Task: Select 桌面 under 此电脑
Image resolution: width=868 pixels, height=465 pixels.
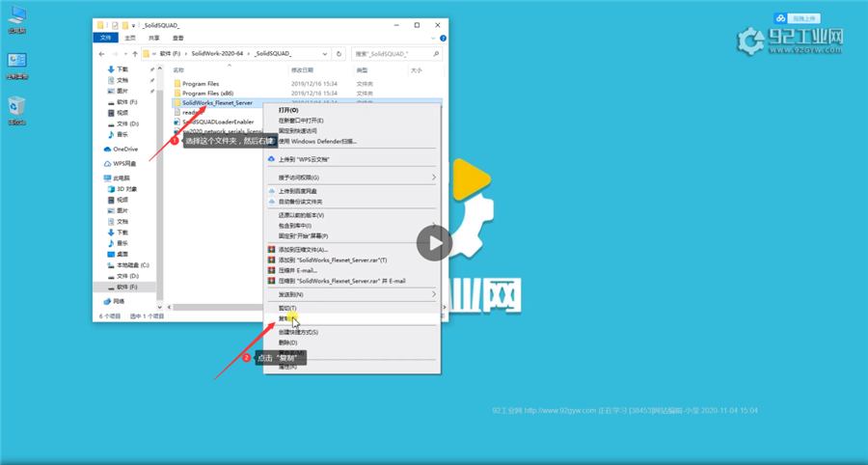Action: 118,254
